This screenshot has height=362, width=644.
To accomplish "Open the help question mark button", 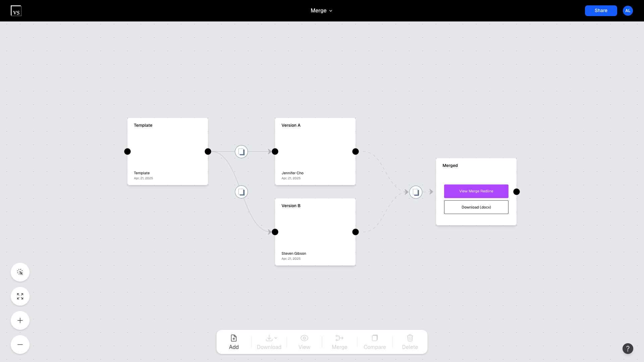I will pos(628,349).
